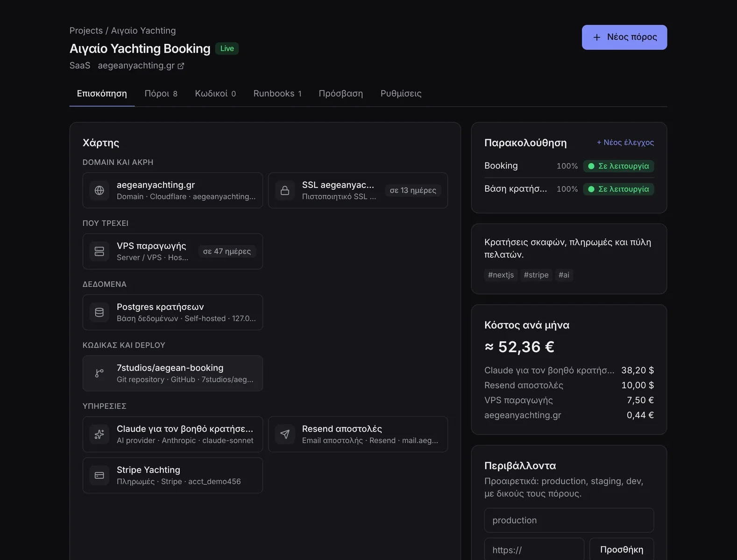Click the plus icon in Νέος πόρος button
The height and width of the screenshot is (560, 737).
point(596,37)
